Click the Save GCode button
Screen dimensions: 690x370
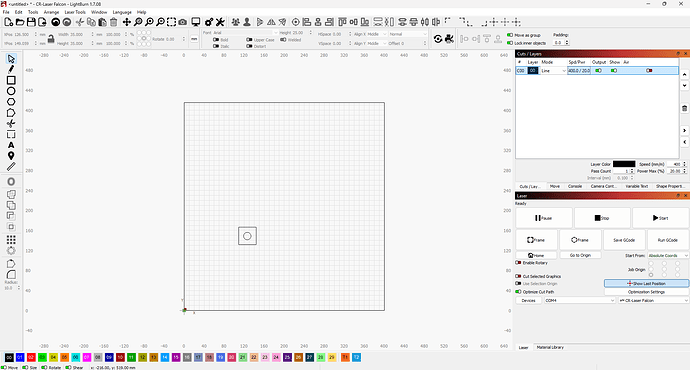[624, 240]
